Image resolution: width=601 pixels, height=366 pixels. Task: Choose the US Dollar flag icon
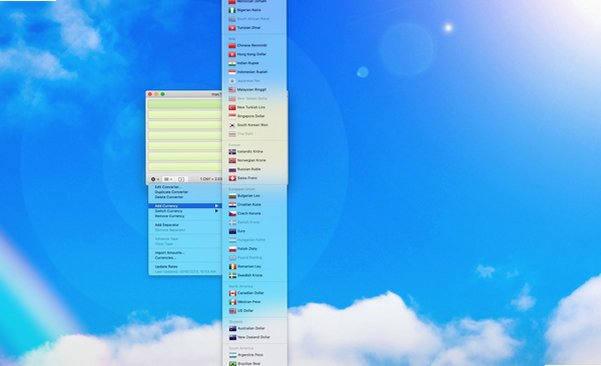232,311
